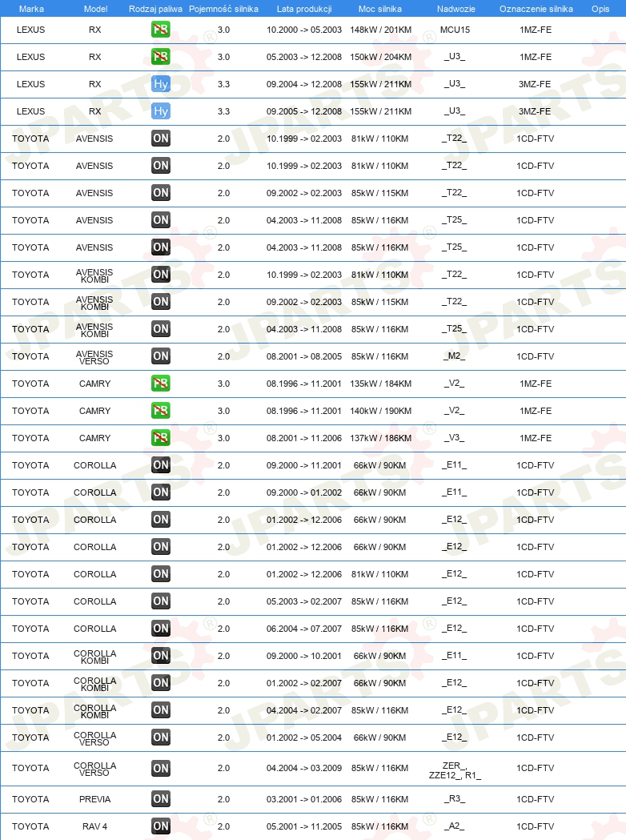The height and width of the screenshot is (840, 626).
Task: Click the 'Moc silnika' column header
Action: (x=380, y=9)
